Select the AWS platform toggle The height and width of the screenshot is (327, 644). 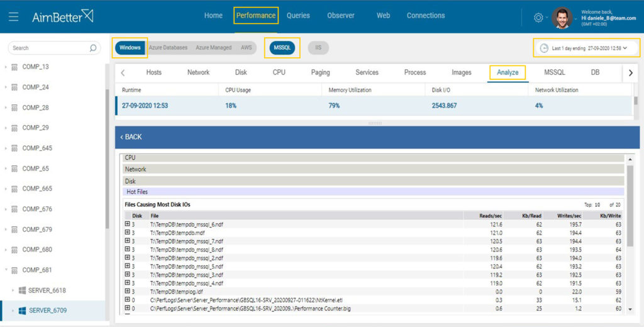click(x=247, y=48)
